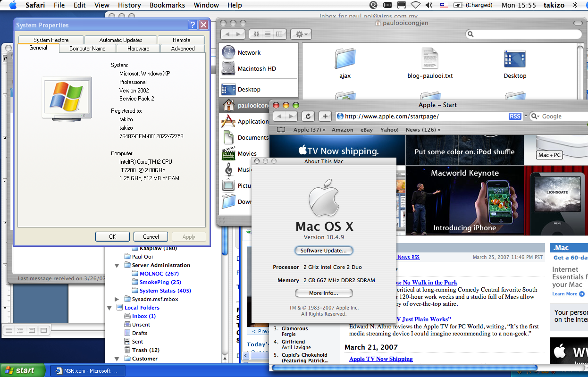Click the Network icon in Finder sidebar
This screenshot has height=377, width=588.
pos(228,52)
